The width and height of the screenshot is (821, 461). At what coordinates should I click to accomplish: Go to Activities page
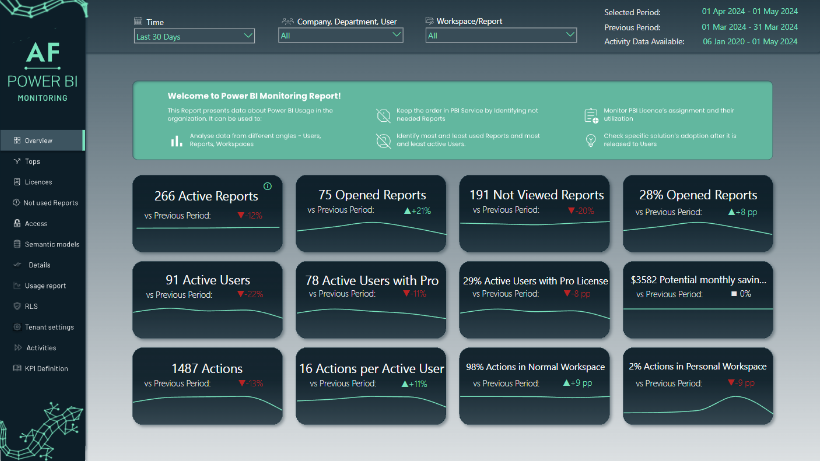[42, 347]
